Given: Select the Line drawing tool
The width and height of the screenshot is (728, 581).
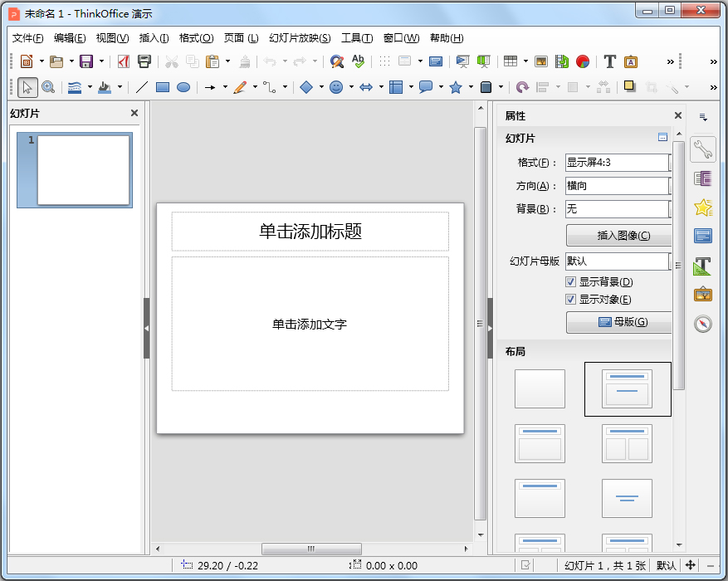Looking at the screenshot, I should (x=142, y=87).
